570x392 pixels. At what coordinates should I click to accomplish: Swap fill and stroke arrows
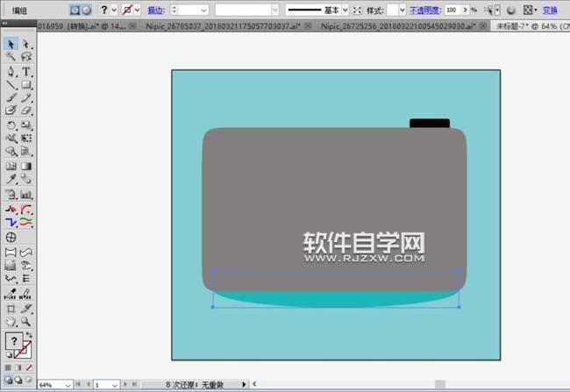click(29, 335)
